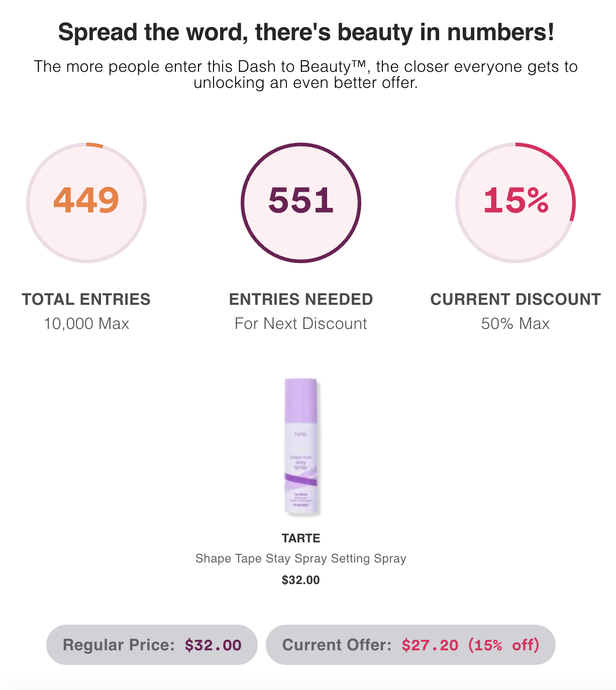Click the Regular Price $32.00 pill
616x690 pixels.
tap(152, 645)
